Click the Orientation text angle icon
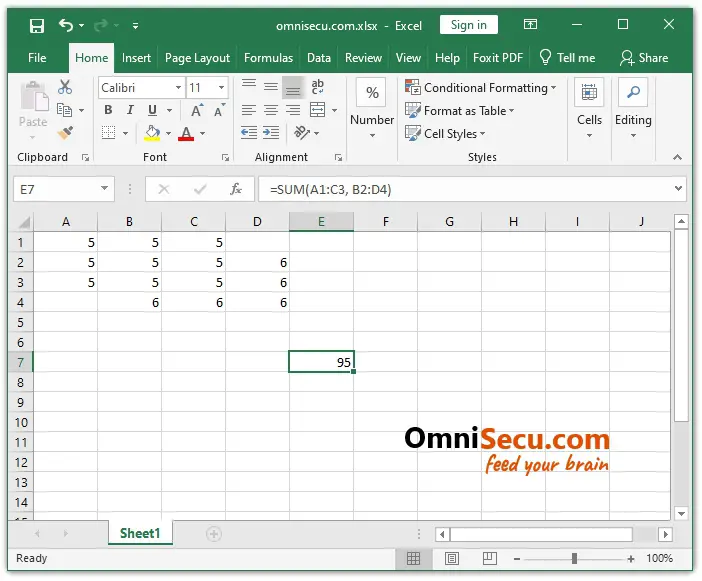 (301, 133)
